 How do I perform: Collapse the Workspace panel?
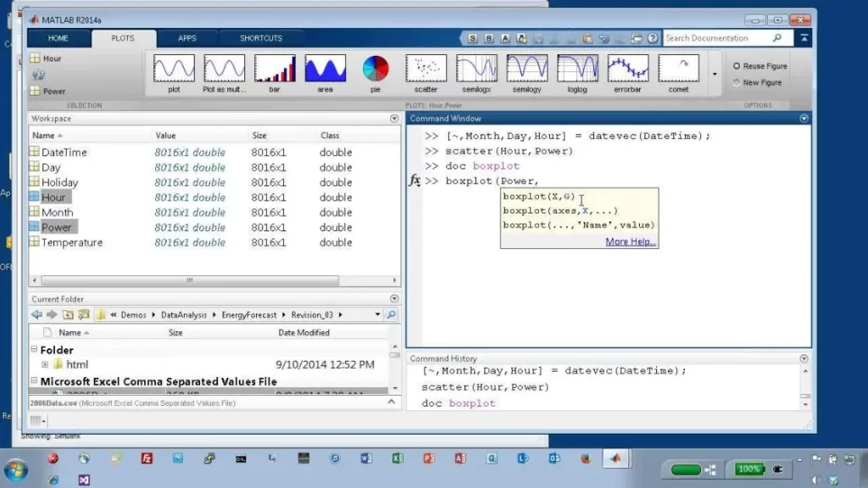click(393, 119)
